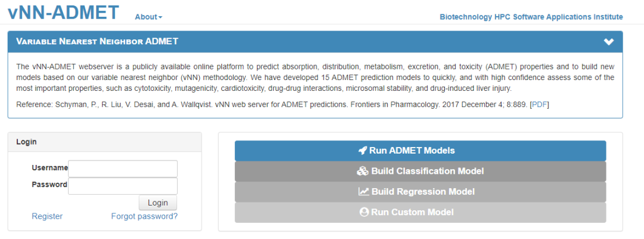Click the rocket icon on Run ADMET Models

point(363,151)
